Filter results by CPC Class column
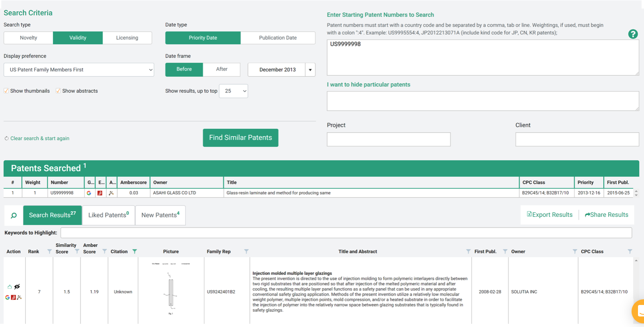 [630, 252]
